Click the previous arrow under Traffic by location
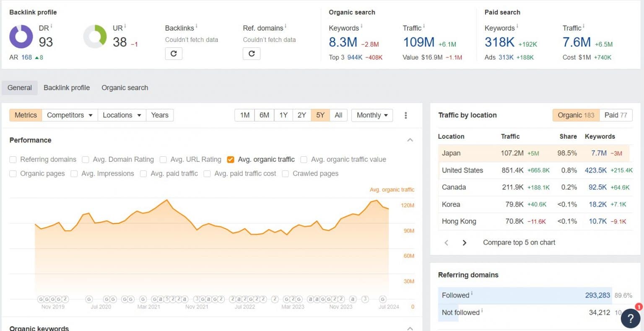Viewport: 644px width, 331px height. [x=446, y=242]
